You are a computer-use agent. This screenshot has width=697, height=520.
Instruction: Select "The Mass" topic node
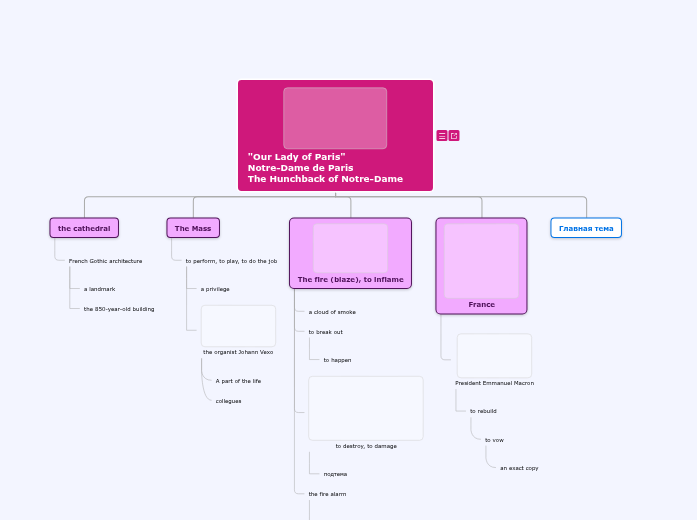click(193, 228)
